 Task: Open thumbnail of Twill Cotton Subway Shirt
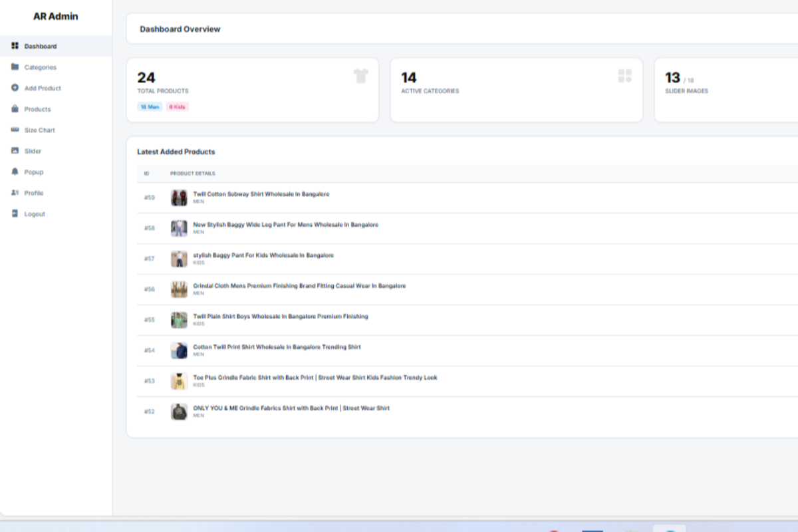click(179, 198)
